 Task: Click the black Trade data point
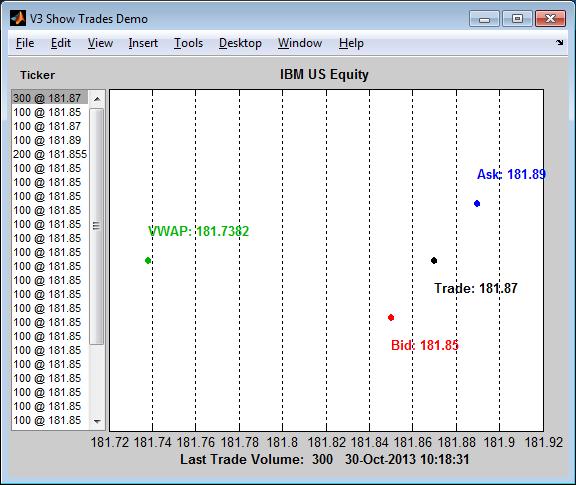point(434,261)
